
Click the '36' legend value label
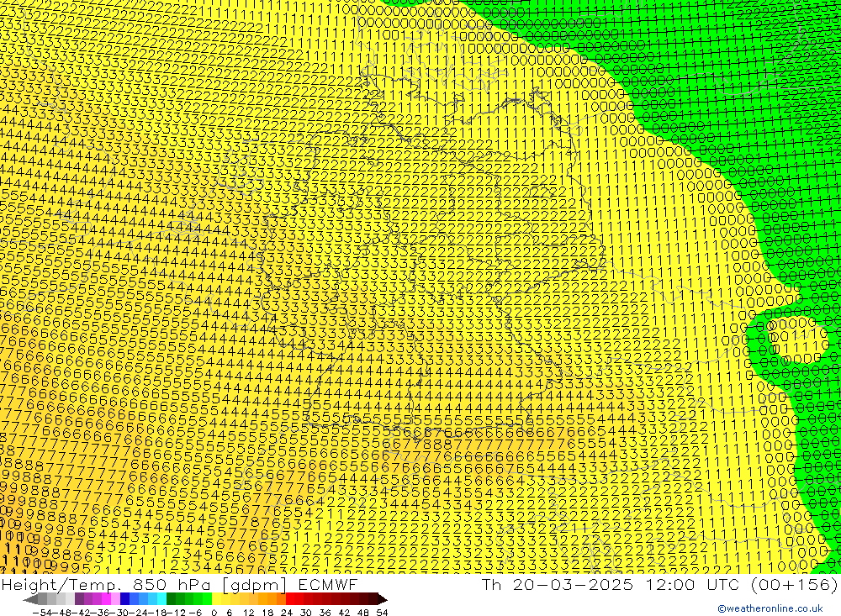coord(325,613)
